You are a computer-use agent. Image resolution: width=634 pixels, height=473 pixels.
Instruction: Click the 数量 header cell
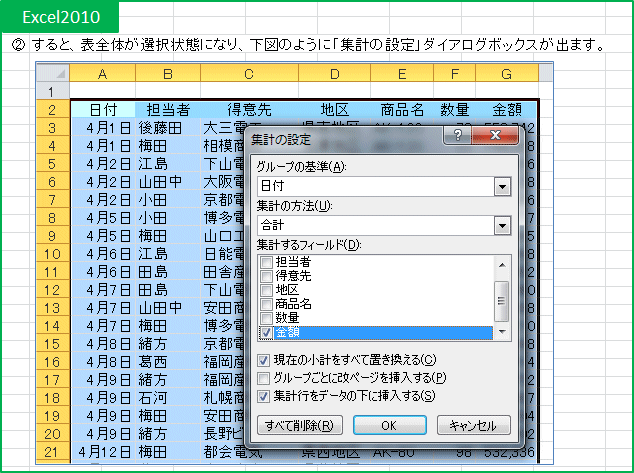pos(454,110)
